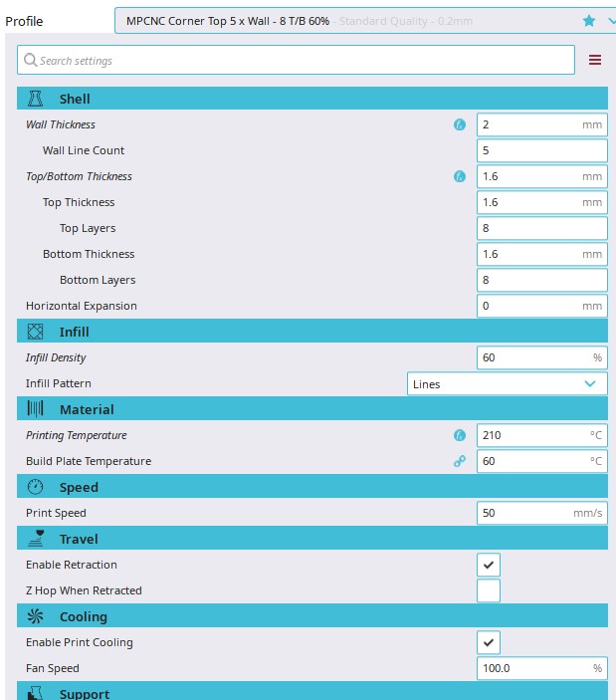Click the profile favorite star icon
The image size is (616, 700).
pos(589,20)
